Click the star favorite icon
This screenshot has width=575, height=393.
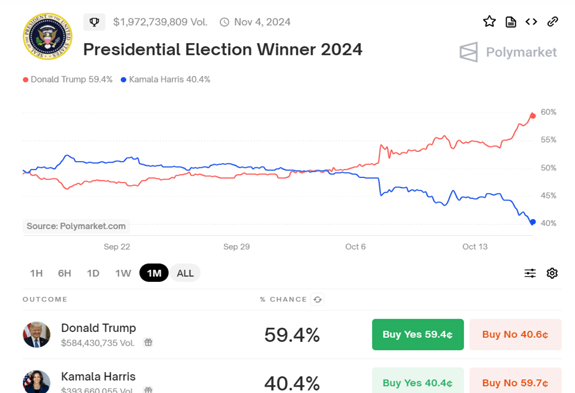click(489, 22)
